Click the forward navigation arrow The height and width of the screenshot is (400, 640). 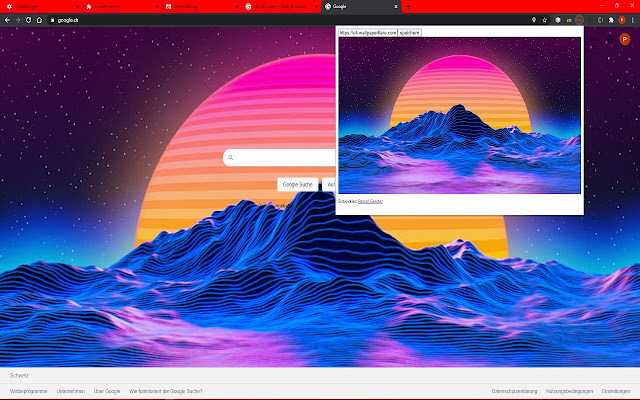[18, 20]
